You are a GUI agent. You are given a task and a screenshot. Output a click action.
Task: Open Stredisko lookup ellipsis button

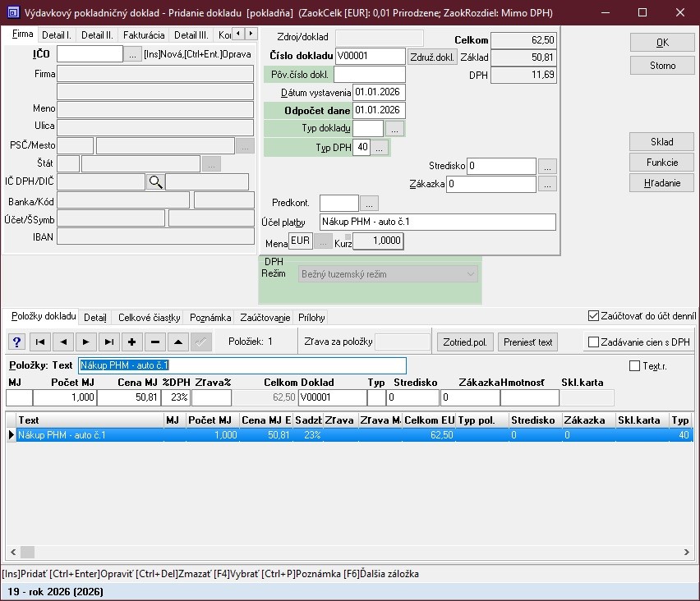coord(547,167)
